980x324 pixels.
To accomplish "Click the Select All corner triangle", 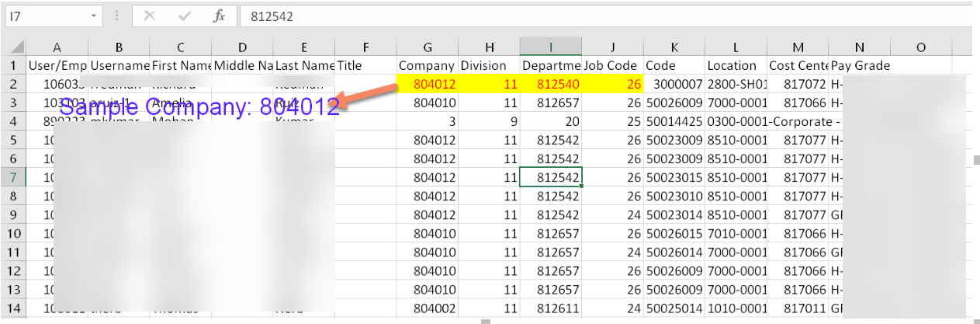I will click(x=14, y=47).
